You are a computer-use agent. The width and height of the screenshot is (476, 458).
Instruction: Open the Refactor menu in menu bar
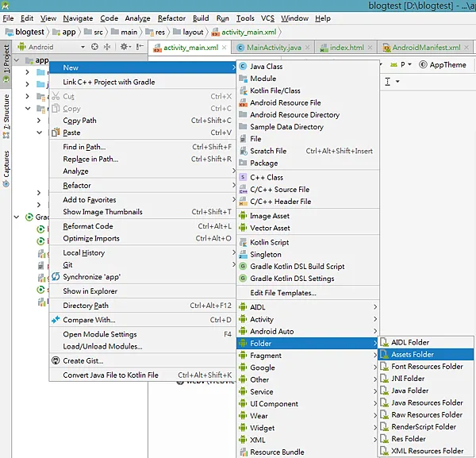click(x=171, y=18)
